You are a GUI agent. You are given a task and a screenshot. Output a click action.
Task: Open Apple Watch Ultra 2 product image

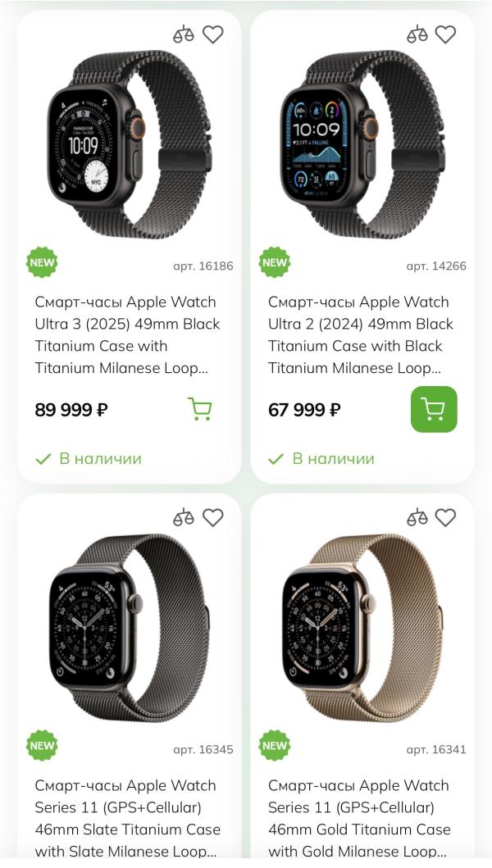[x=362, y=146]
